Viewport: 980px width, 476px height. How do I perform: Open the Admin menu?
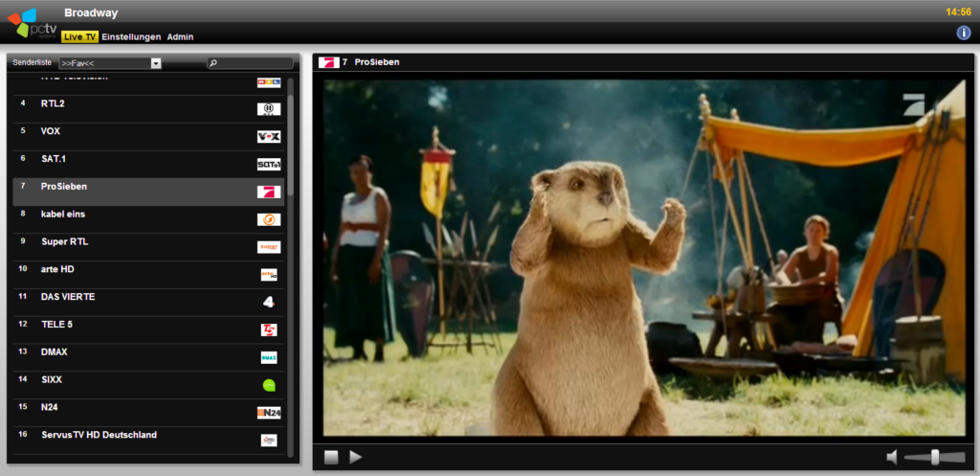coord(180,37)
